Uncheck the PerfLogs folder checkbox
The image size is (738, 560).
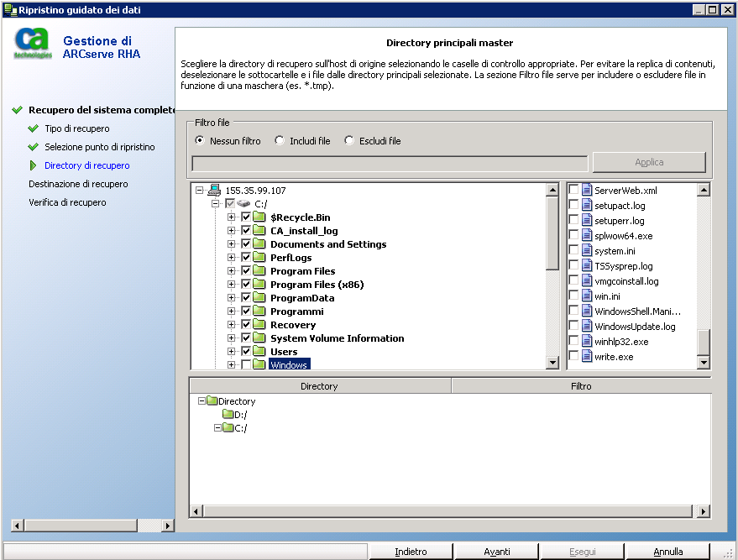(x=246, y=257)
